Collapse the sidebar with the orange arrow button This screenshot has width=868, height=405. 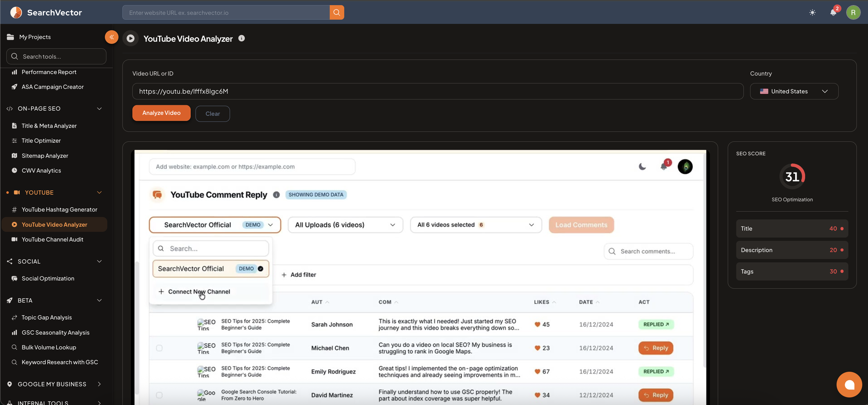coord(112,37)
